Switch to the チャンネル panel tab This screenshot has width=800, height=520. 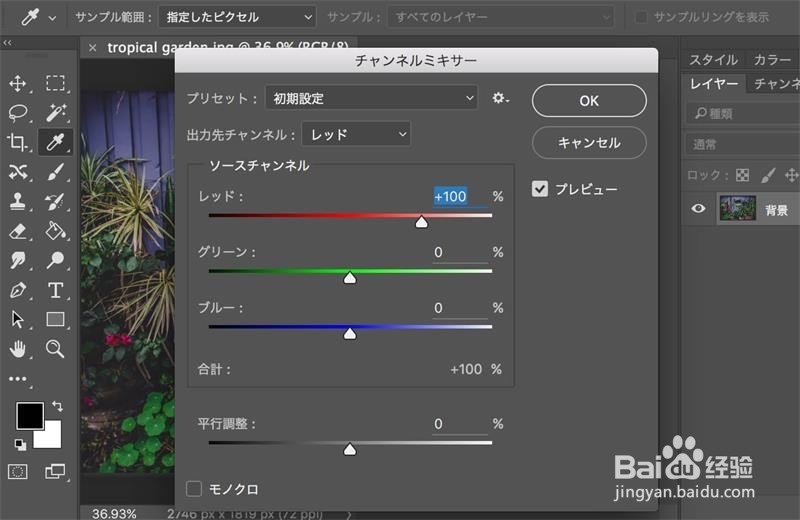click(x=776, y=83)
